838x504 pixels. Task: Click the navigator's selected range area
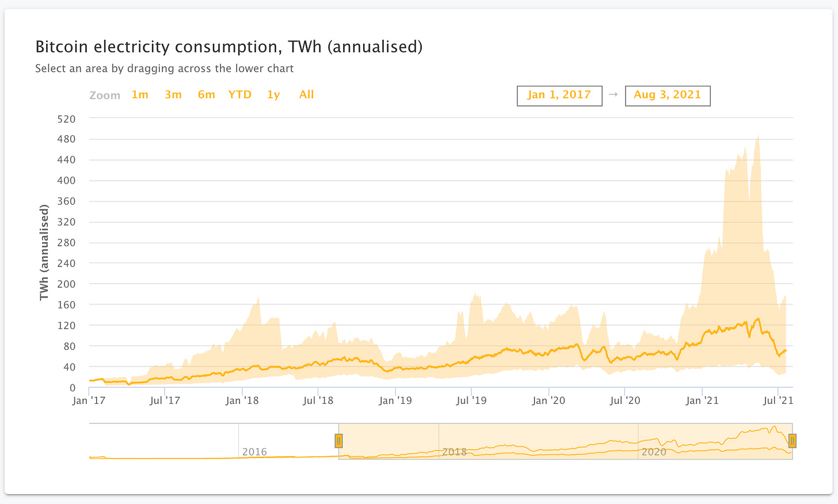[566, 441]
